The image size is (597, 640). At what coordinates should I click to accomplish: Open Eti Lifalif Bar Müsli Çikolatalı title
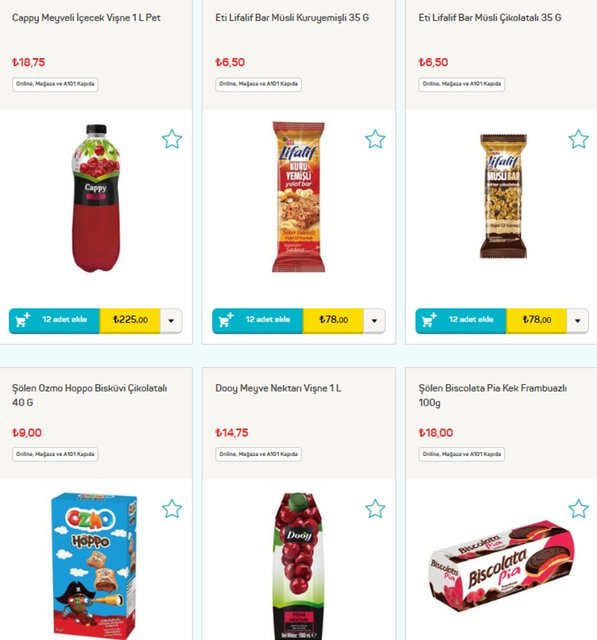pos(490,18)
